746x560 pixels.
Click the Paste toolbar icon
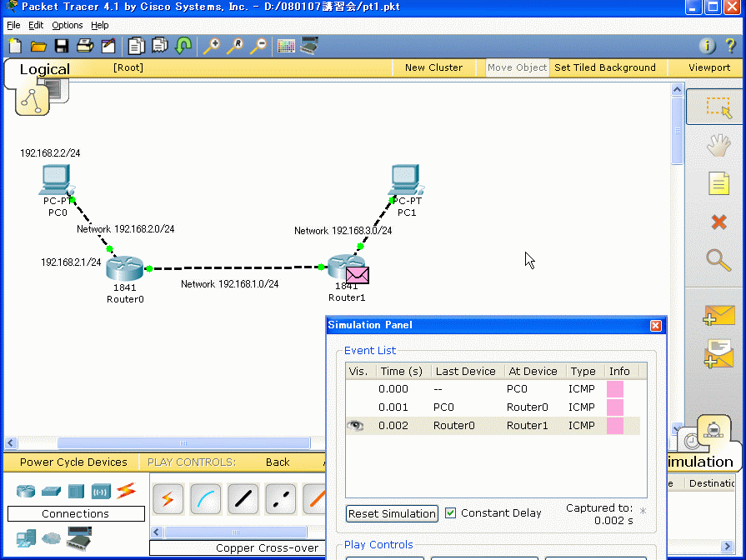160,45
